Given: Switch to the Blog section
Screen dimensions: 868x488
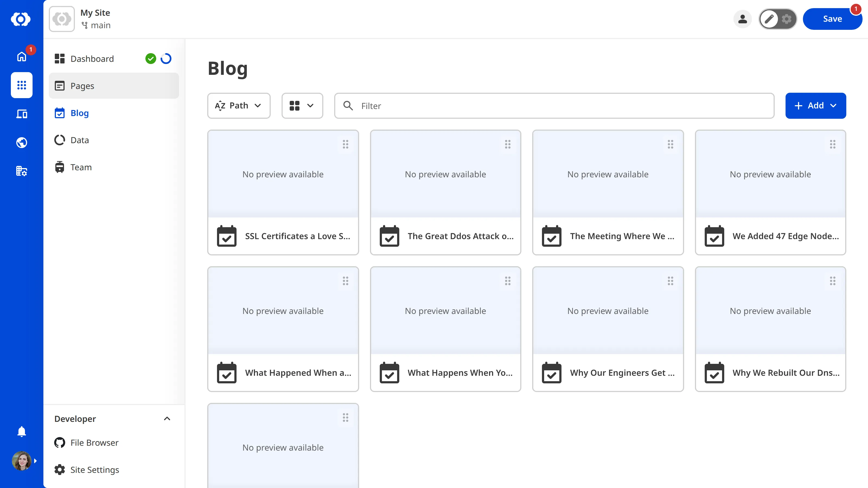Looking at the screenshot, I should click(80, 113).
